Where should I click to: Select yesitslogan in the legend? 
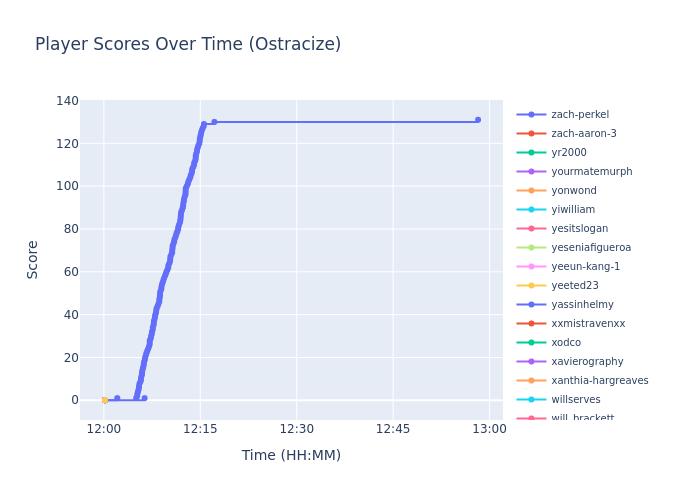click(x=579, y=229)
